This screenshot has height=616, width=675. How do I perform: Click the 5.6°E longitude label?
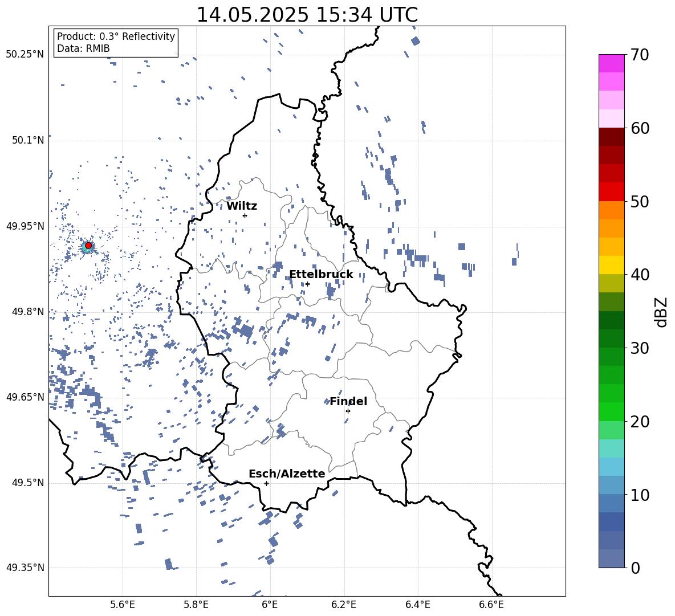click(123, 605)
